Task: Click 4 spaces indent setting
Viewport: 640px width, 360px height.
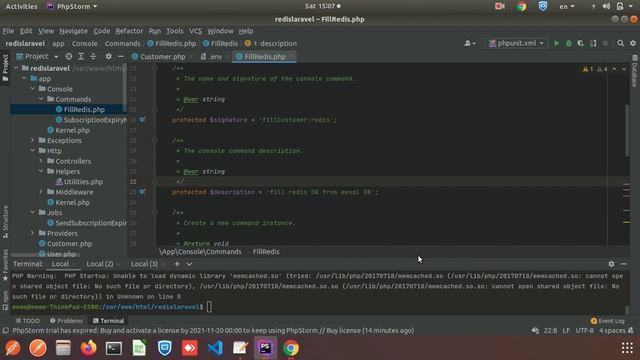Action: pyautogui.click(x=612, y=331)
